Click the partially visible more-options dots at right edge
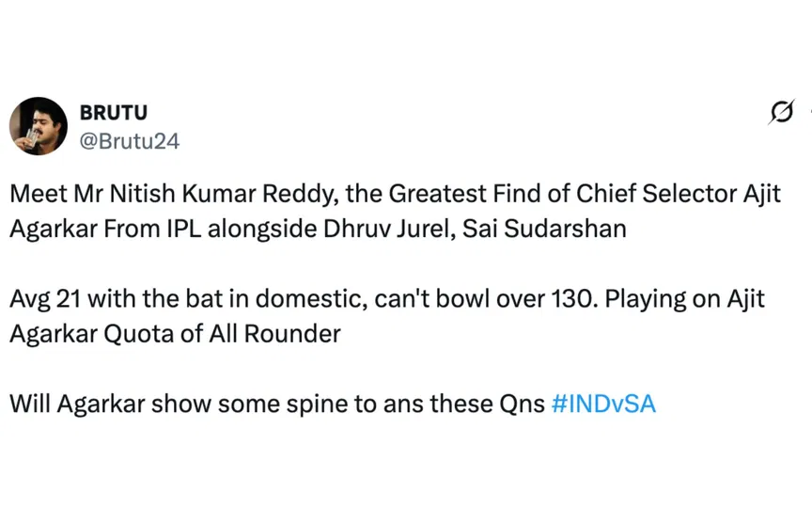The image size is (812, 508). coord(808,113)
